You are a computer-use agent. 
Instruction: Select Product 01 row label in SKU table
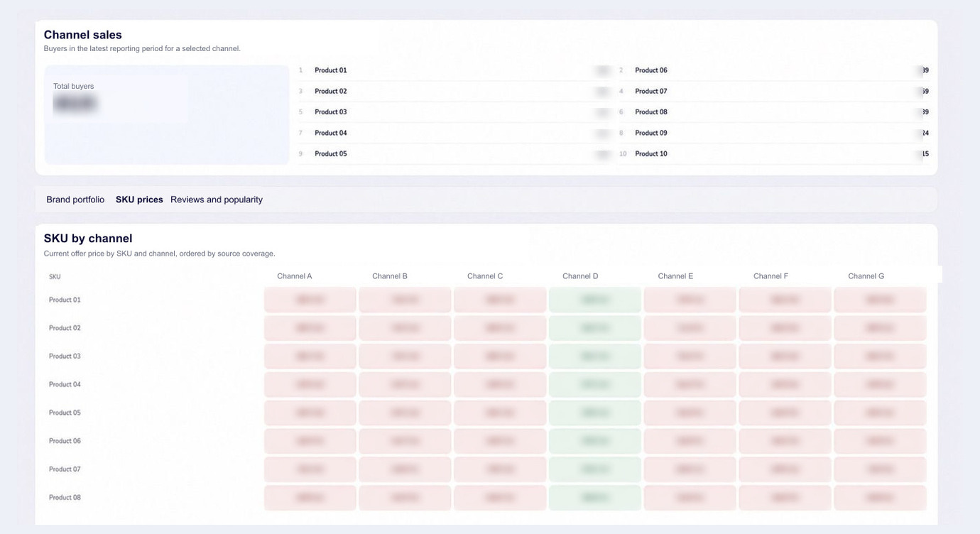tap(65, 300)
